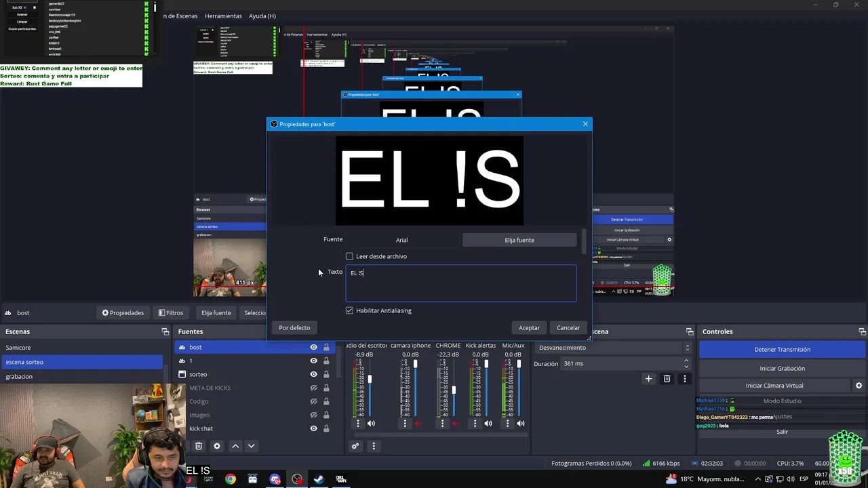Lock icon for bost source

326,347
